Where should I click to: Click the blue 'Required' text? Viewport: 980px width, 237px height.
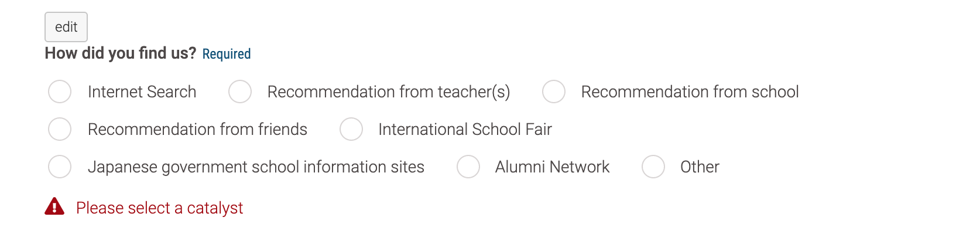click(x=227, y=54)
